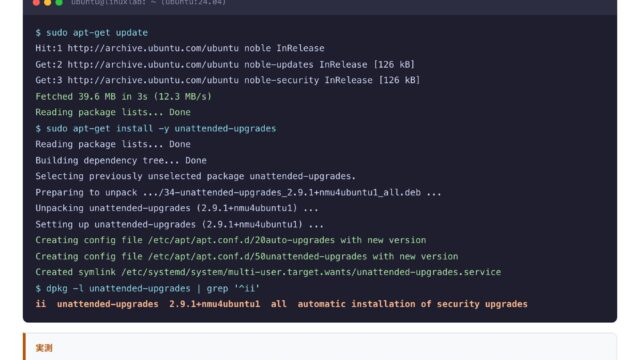Image resolution: width=640 pixels, height=360 pixels.
Task: Click 'Selecting previously unselected package' line
Action: tap(196, 176)
